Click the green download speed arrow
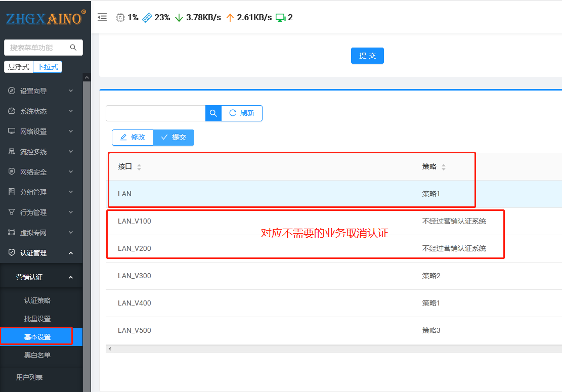The image size is (562, 392). 179,17
